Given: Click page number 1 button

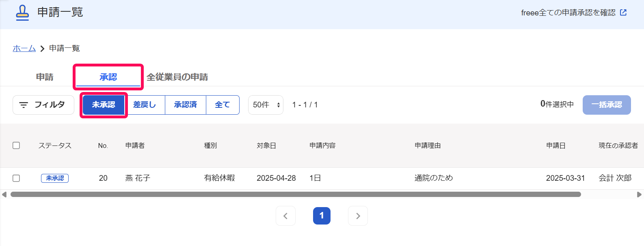Looking at the screenshot, I should 322,216.
